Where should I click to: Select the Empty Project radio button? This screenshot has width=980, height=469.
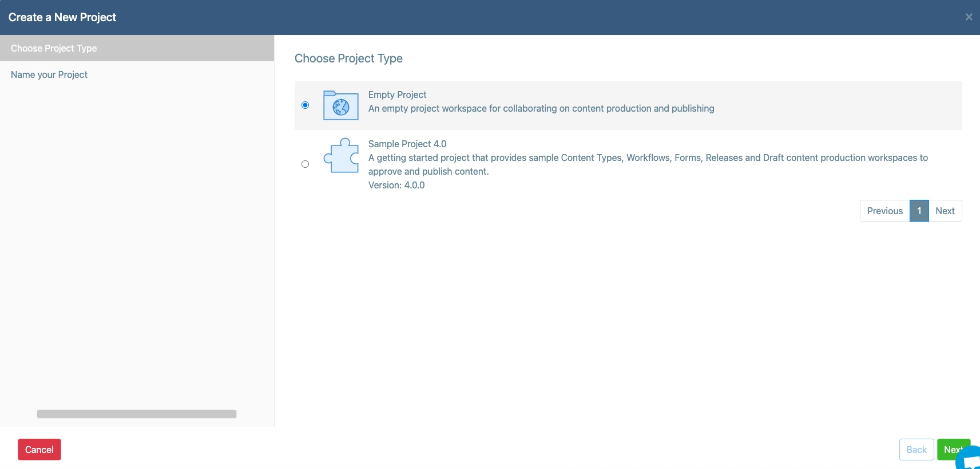tap(305, 105)
